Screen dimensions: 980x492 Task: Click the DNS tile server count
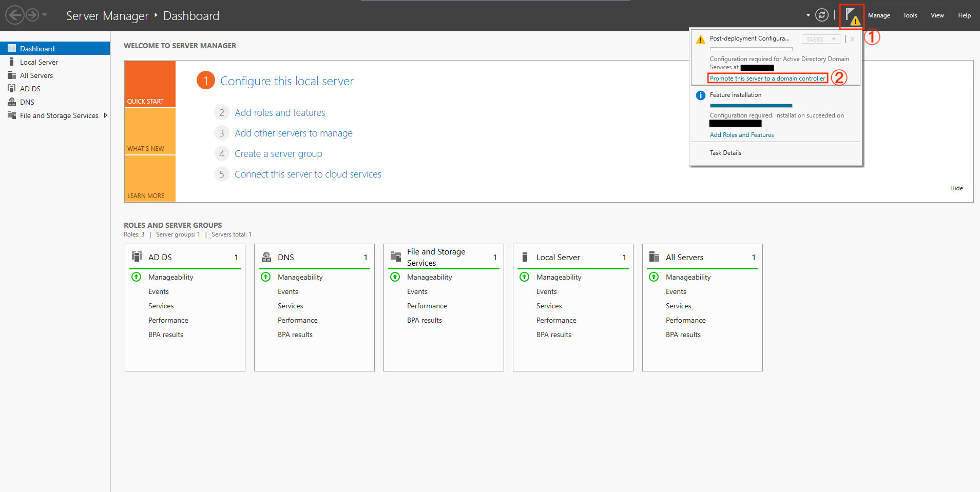tap(366, 258)
